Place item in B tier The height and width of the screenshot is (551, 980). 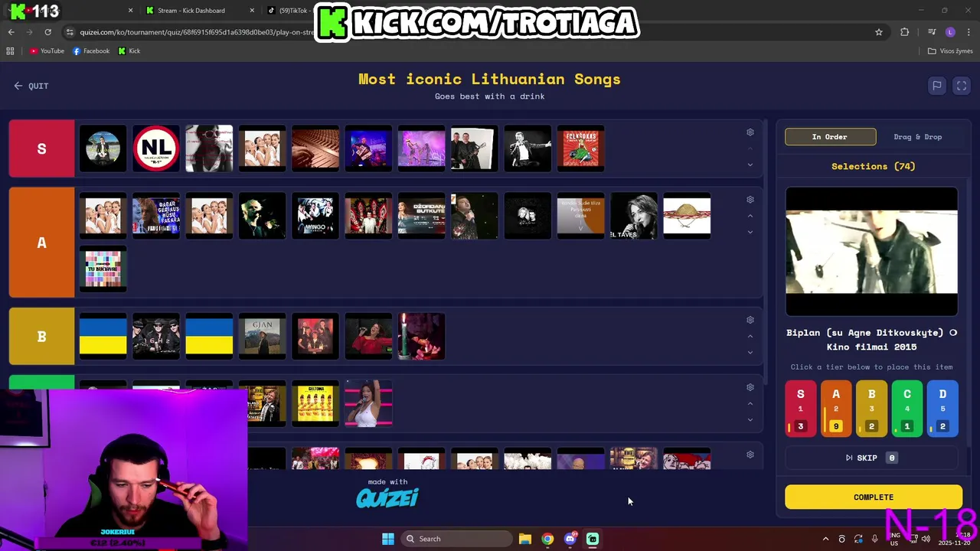click(x=871, y=409)
